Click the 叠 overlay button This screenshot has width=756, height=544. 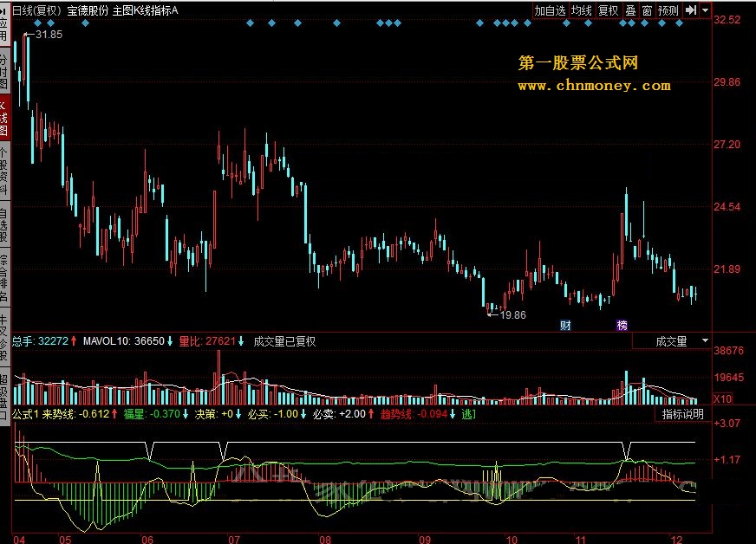point(630,10)
